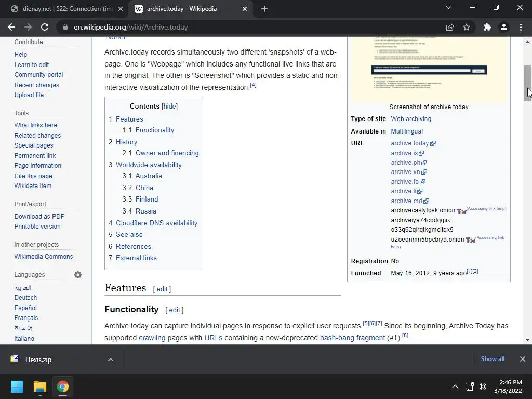The height and width of the screenshot is (399, 532).
Task: Click the Chrome taskbar icon
Action: [62, 387]
